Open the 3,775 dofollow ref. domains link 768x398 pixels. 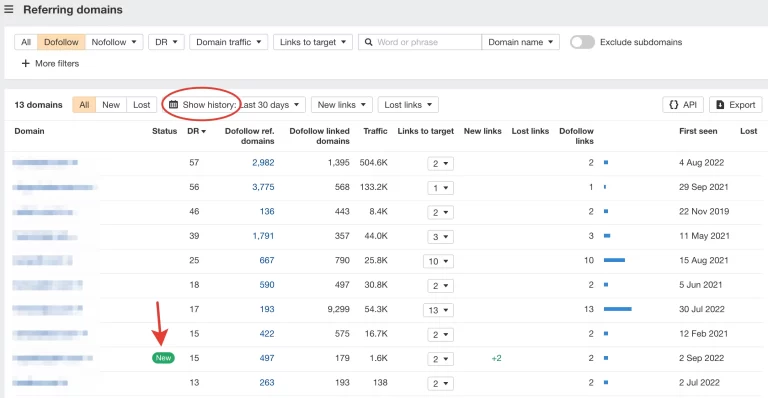tap(263, 187)
